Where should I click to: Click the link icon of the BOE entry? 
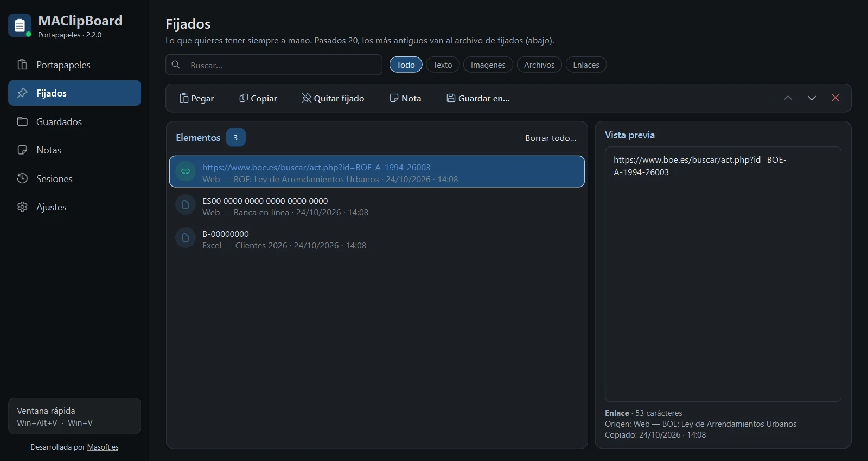pyautogui.click(x=186, y=171)
